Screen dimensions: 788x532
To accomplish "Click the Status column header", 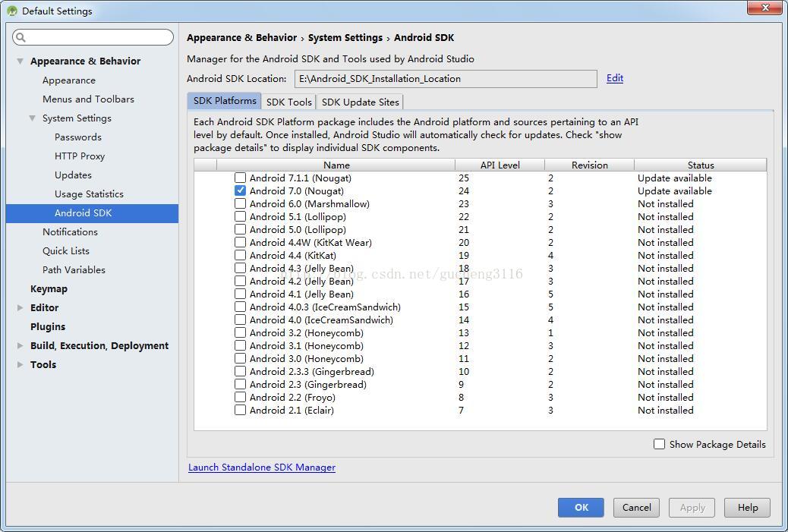I will (701, 165).
